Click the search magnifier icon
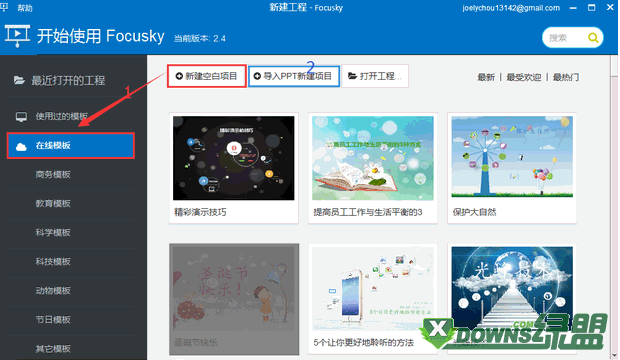The image size is (620, 360). tap(593, 38)
